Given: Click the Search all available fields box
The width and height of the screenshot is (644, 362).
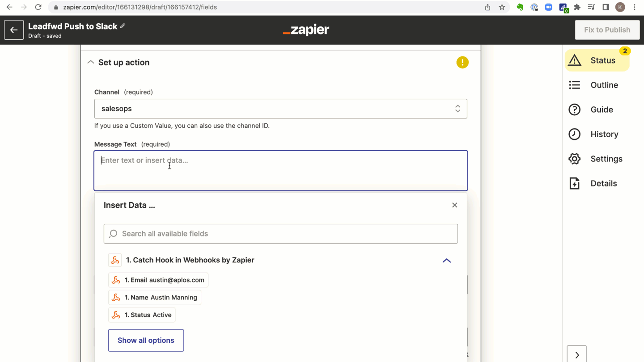Looking at the screenshot, I should (x=281, y=234).
